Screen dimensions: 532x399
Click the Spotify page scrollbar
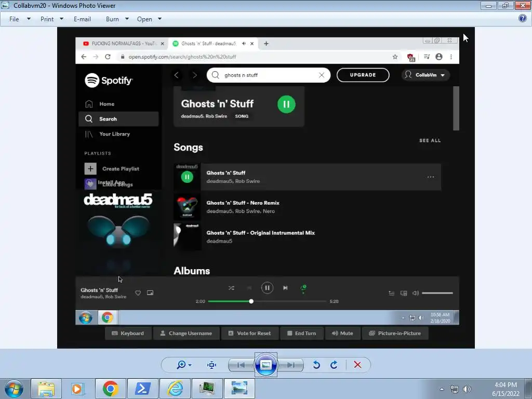(x=456, y=108)
